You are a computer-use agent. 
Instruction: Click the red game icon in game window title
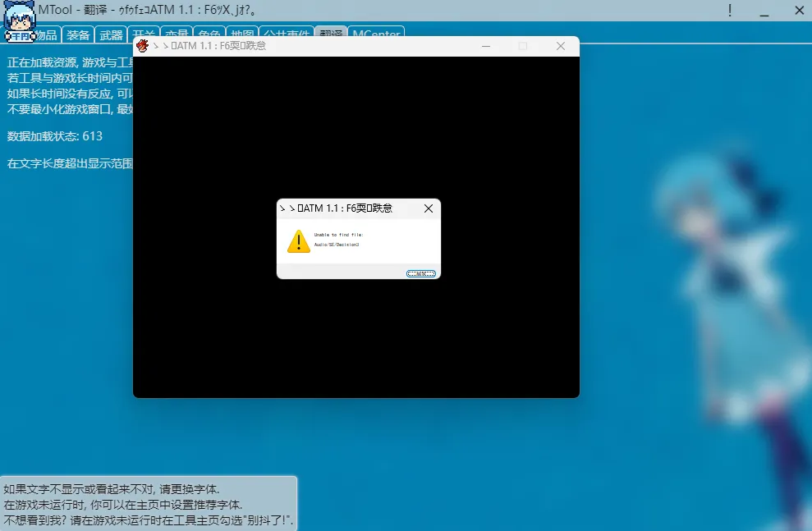coord(143,46)
